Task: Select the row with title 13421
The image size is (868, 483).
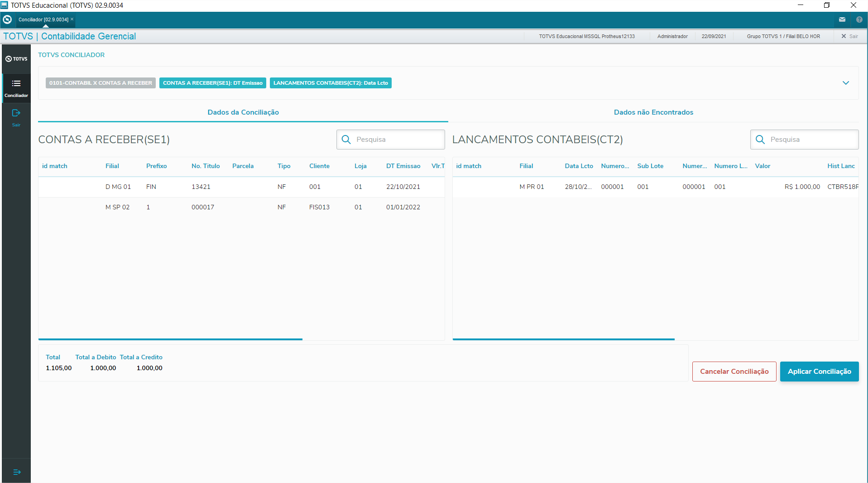Action: (x=241, y=187)
